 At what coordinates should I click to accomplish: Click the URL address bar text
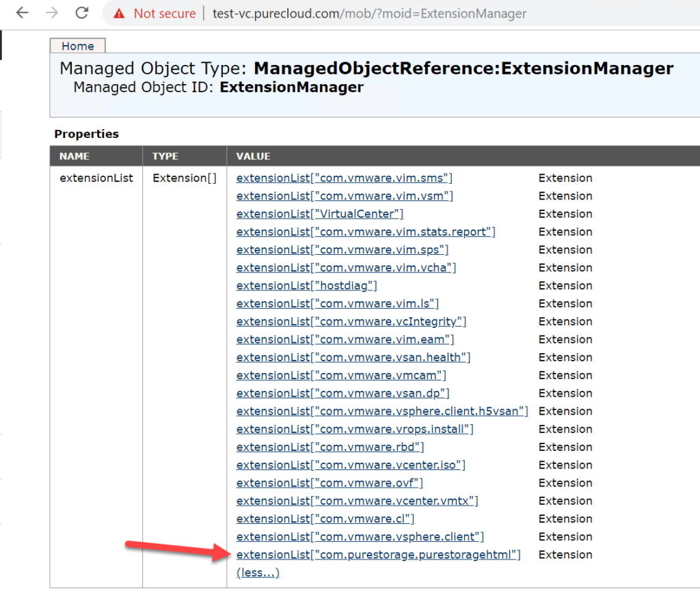pos(369,14)
